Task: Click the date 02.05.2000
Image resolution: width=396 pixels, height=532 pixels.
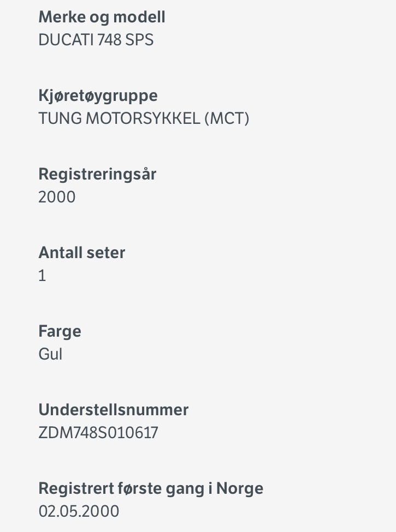Action: click(79, 512)
